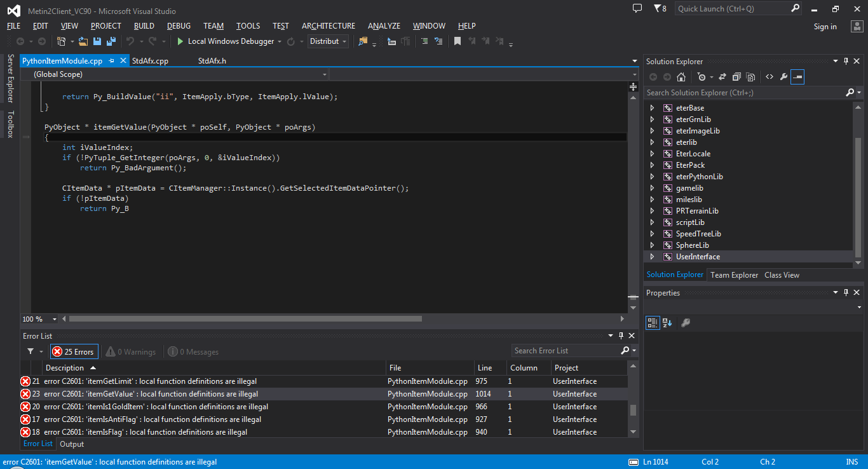Switch to the Output tab
Image resolution: width=868 pixels, height=469 pixels.
coord(72,444)
